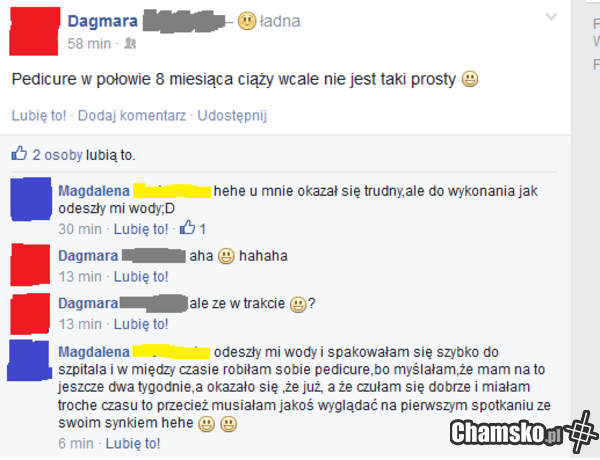Click the Chamsko.pl watermark logo
This screenshot has width=600, height=460.
[x=523, y=433]
